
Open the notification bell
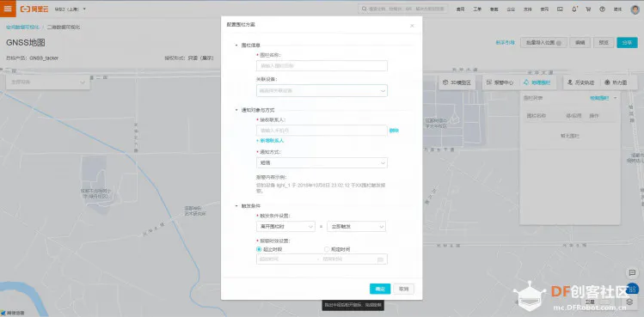tap(574, 9)
